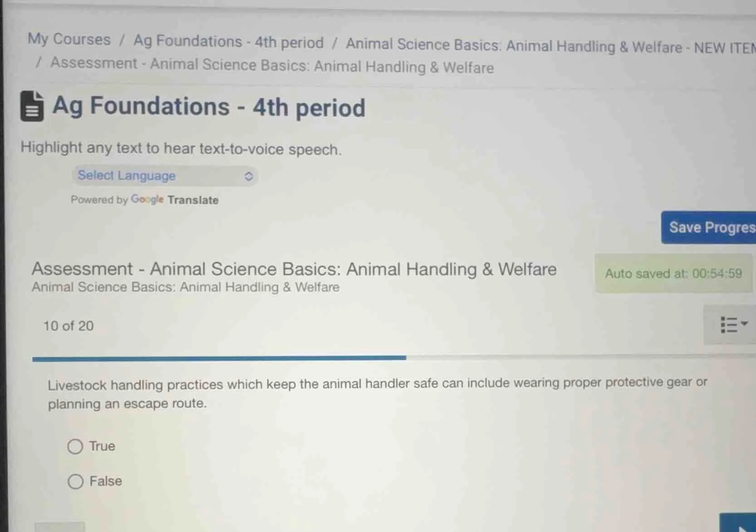Click the Google logo in the Translate attribution
This screenshot has width=756, height=532.
tap(146, 200)
